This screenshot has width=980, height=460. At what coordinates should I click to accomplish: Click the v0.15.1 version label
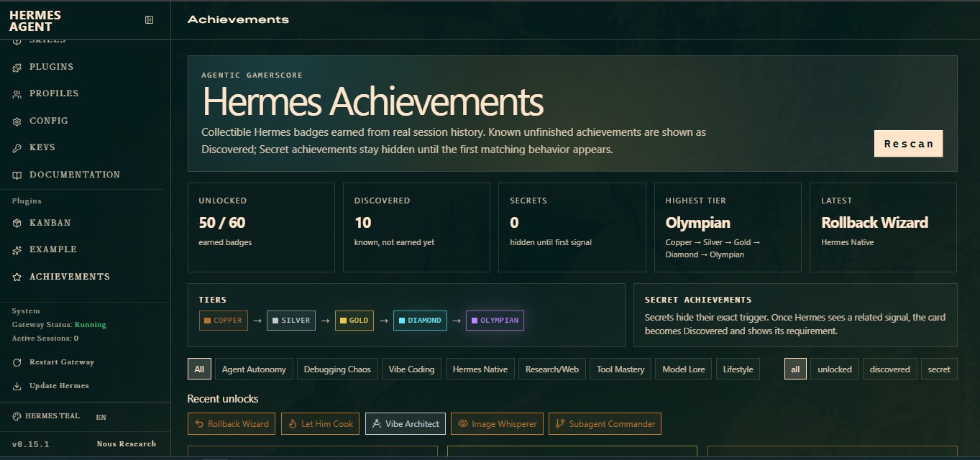(x=30, y=444)
